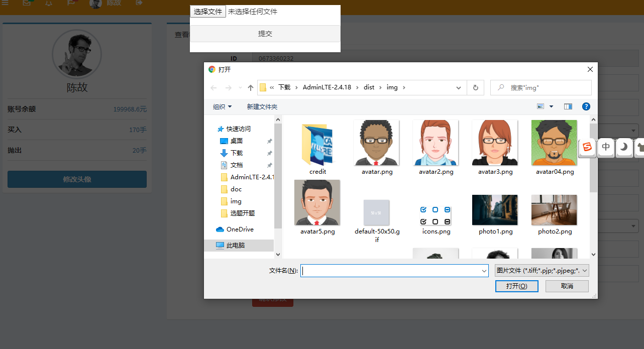Image resolution: width=644 pixels, height=349 pixels.
Task: Click the AdminLTE-2.4.18 breadcrumb segment
Action: click(327, 87)
